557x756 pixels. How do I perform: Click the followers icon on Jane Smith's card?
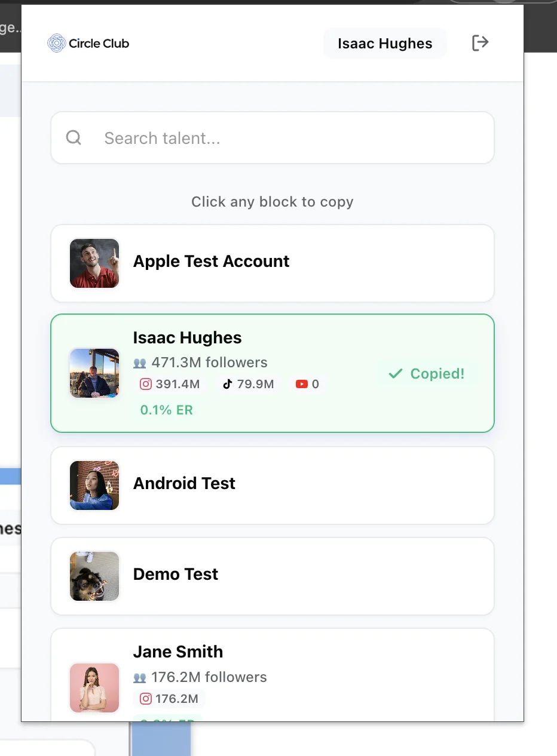(x=140, y=677)
